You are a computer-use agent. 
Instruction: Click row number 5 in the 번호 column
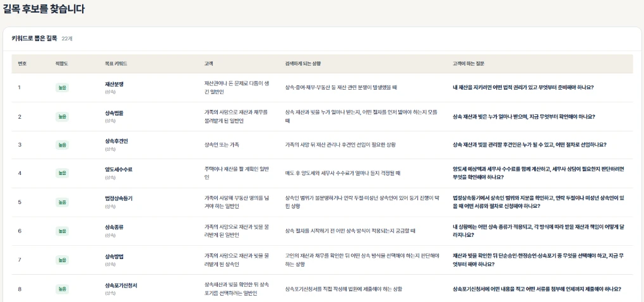[x=20, y=202]
